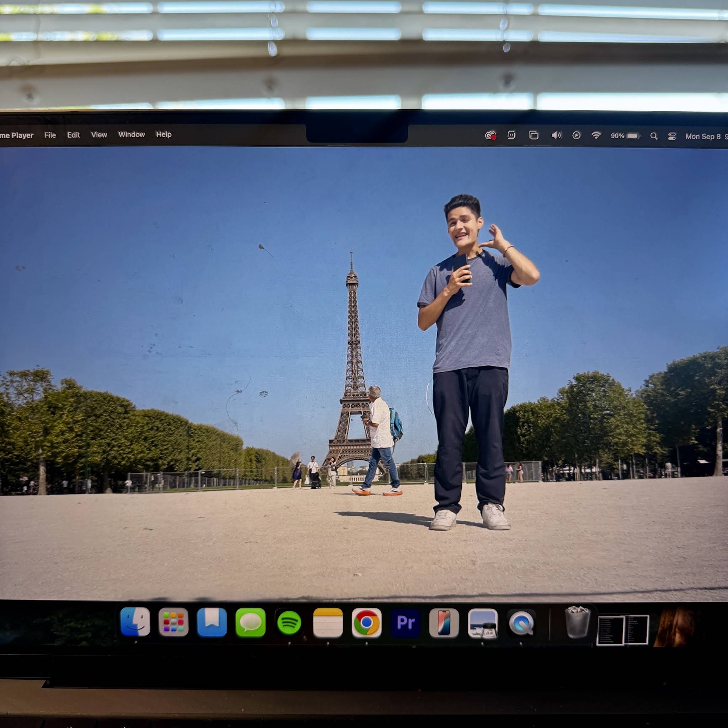Click the Mon Sep 8 date

coord(703,136)
